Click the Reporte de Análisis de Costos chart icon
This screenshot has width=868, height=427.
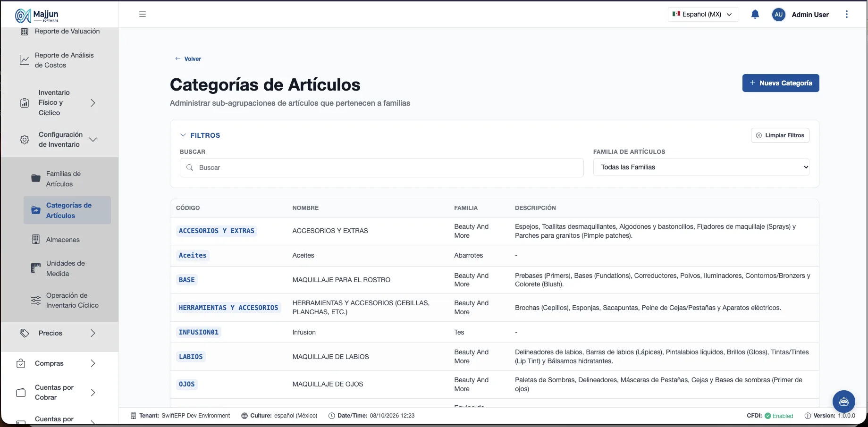pyautogui.click(x=25, y=60)
